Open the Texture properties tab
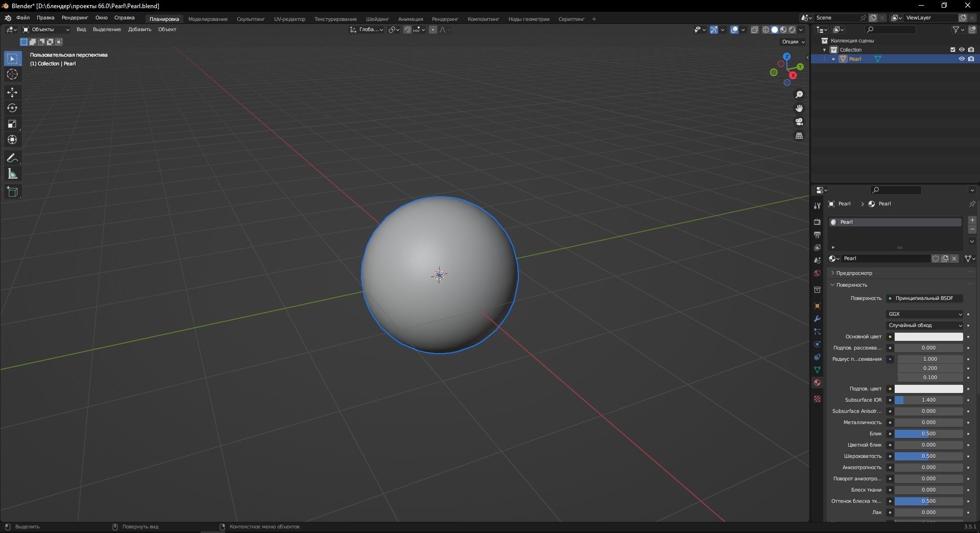Screen dimensions: 980x533 click(817, 399)
